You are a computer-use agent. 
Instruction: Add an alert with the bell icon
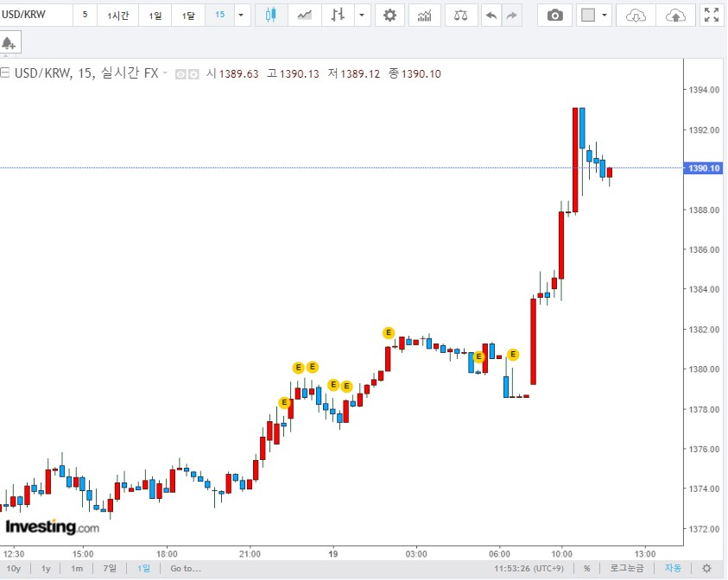click(x=9, y=44)
